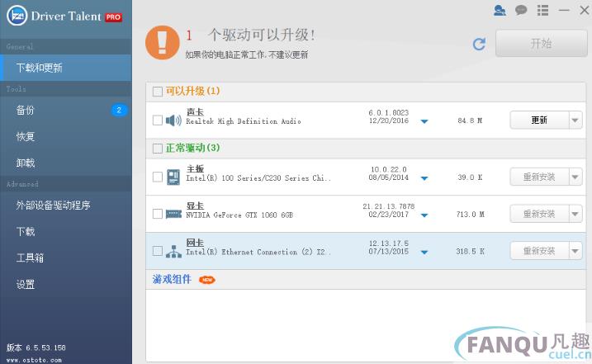Viewport: 592px width, 364px height.
Task: Open arrow menu beside motherboard 重新安装 button
Action: coord(575,177)
